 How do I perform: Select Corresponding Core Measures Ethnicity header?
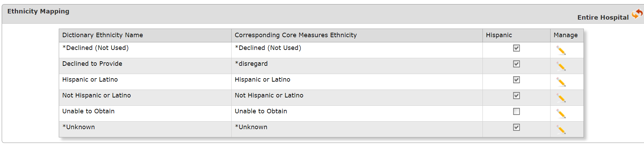tap(296, 35)
